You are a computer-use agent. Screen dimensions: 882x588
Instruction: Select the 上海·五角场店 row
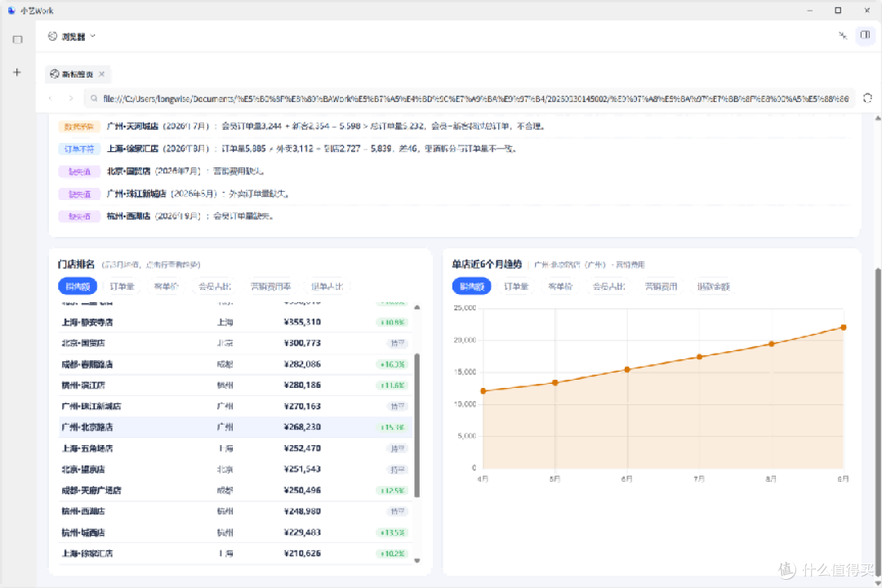pos(235,448)
